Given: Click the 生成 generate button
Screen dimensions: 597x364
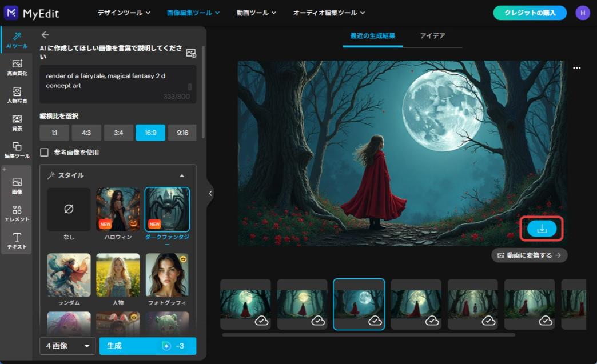Looking at the screenshot, I should (x=147, y=346).
